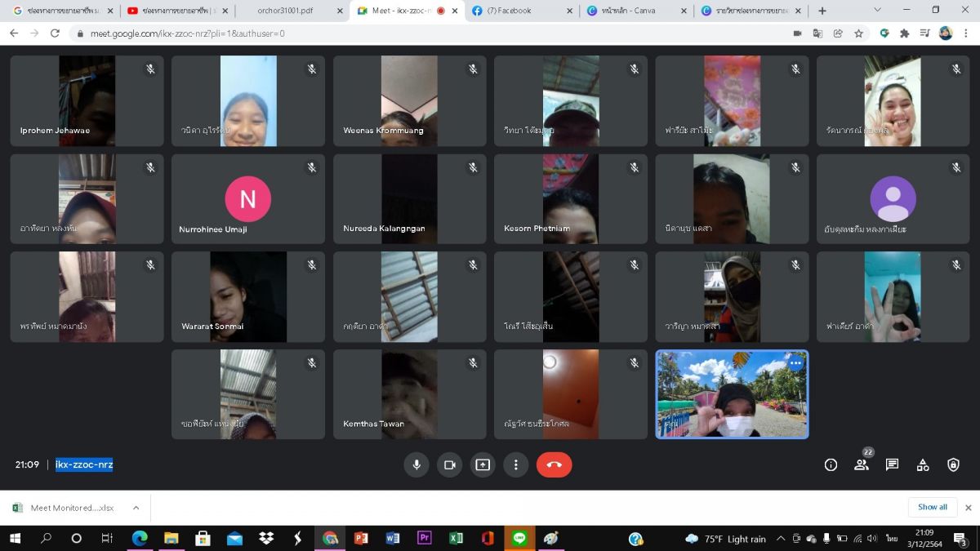Open Excel from the Windows taskbar
This screenshot has width=980, height=551.
click(456, 538)
